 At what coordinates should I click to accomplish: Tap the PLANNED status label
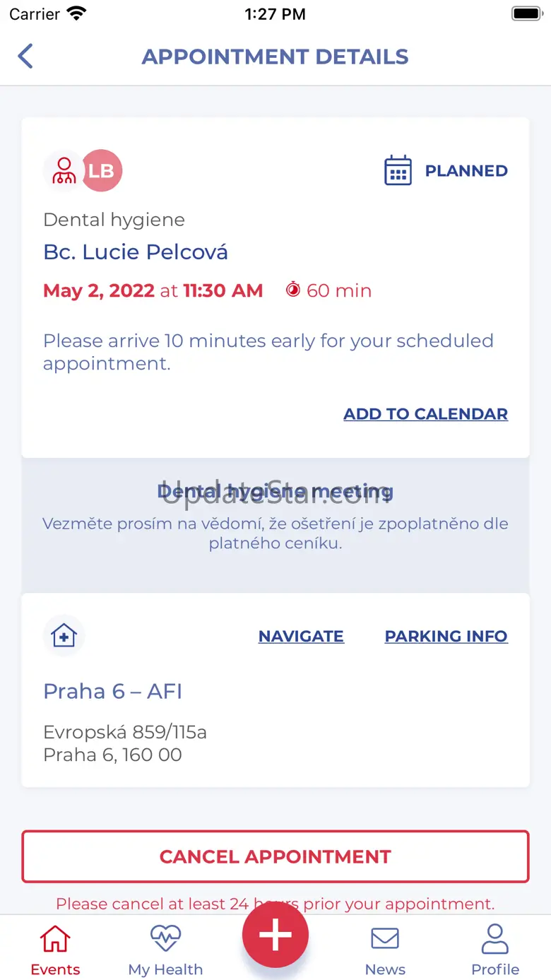point(466,171)
